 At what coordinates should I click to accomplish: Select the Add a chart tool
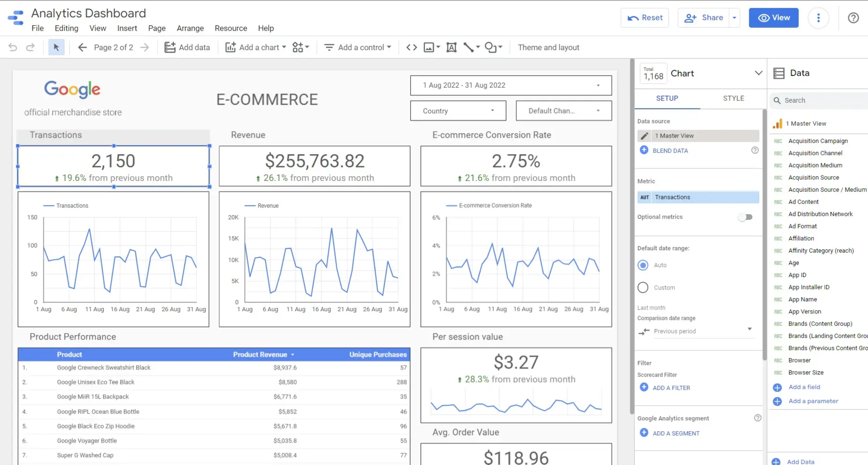coord(255,47)
